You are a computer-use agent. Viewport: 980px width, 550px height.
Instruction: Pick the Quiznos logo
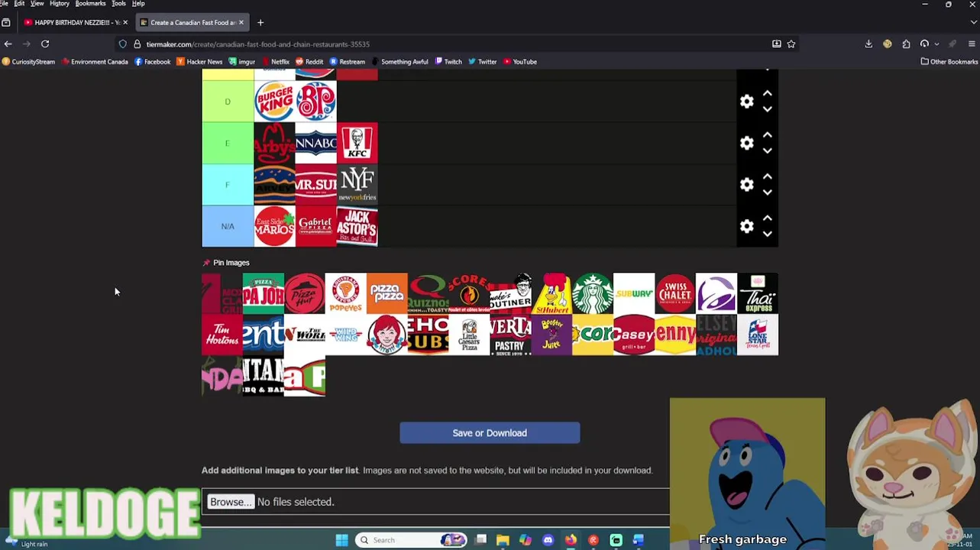click(x=429, y=293)
